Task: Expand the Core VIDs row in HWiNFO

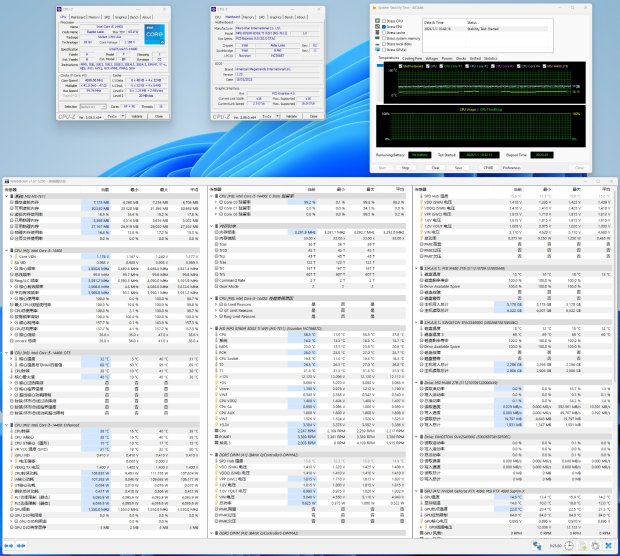Action: click(11, 257)
